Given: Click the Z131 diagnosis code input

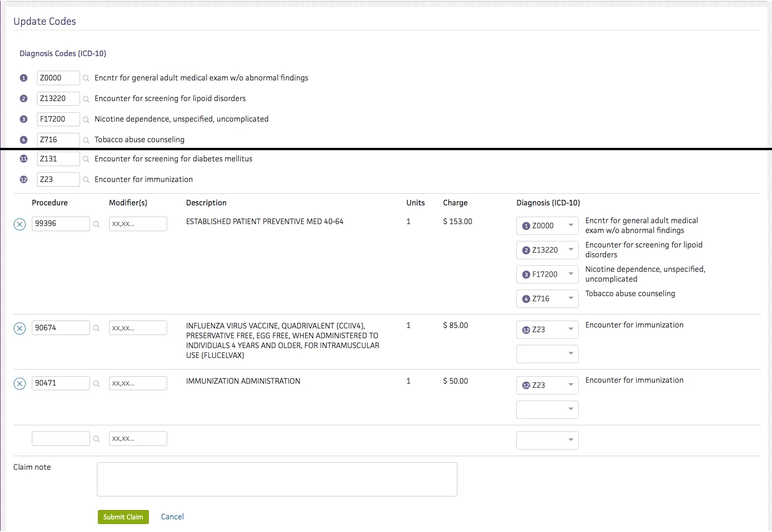Looking at the screenshot, I should (58, 159).
